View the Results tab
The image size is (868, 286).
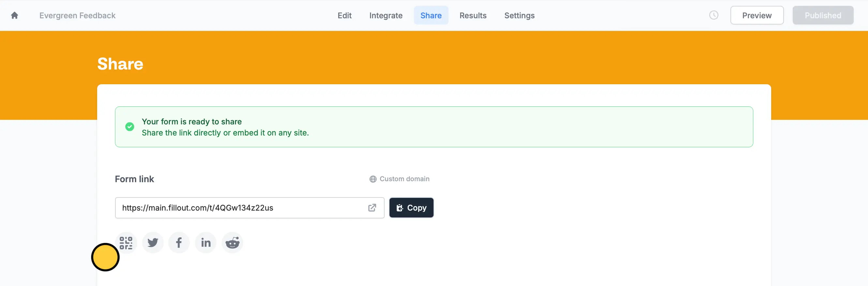pos(473,16)
